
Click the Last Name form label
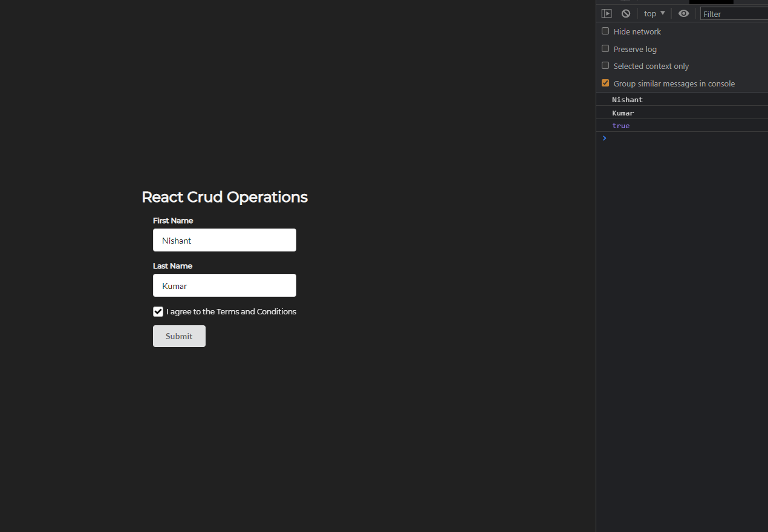click(x=172, y=266)
